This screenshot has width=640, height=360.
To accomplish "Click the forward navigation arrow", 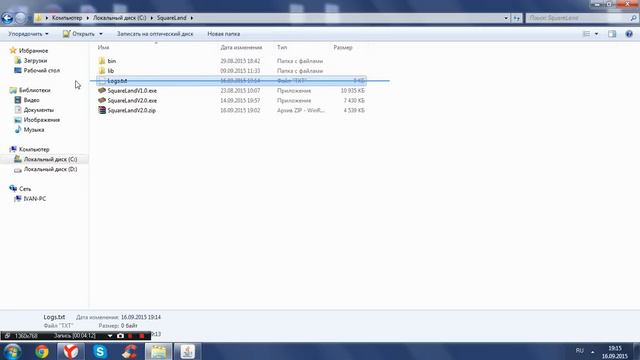I will (x=20, y=18).
